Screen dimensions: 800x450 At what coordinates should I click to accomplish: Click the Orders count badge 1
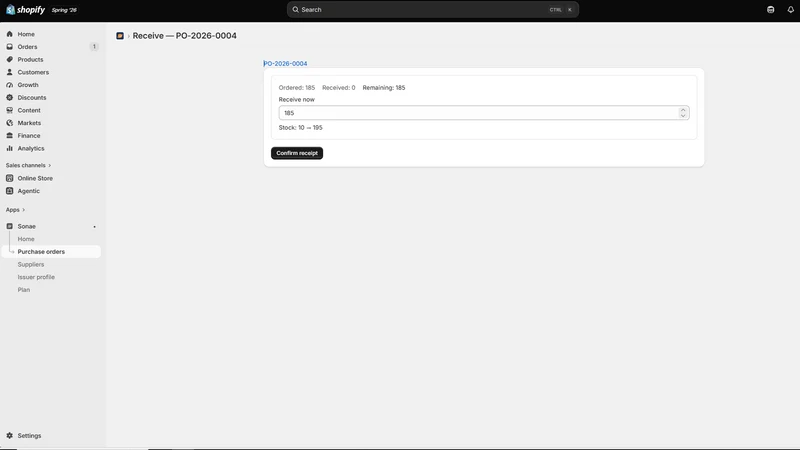coord(94,47)
